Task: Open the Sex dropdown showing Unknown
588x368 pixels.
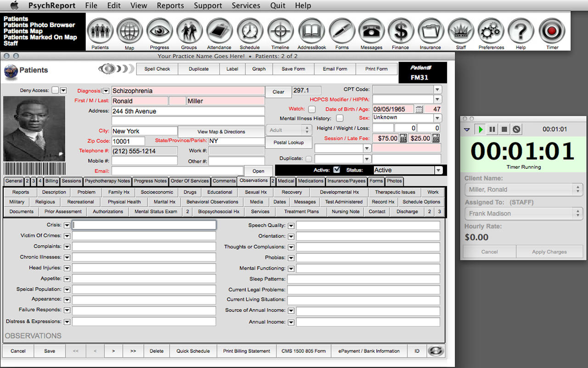Action: point(437,118)
